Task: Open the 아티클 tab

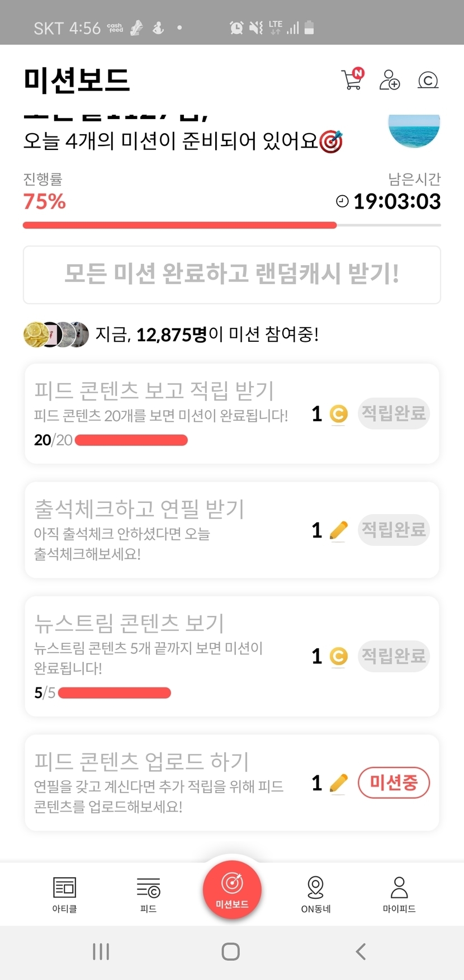Action: [64, 893]
